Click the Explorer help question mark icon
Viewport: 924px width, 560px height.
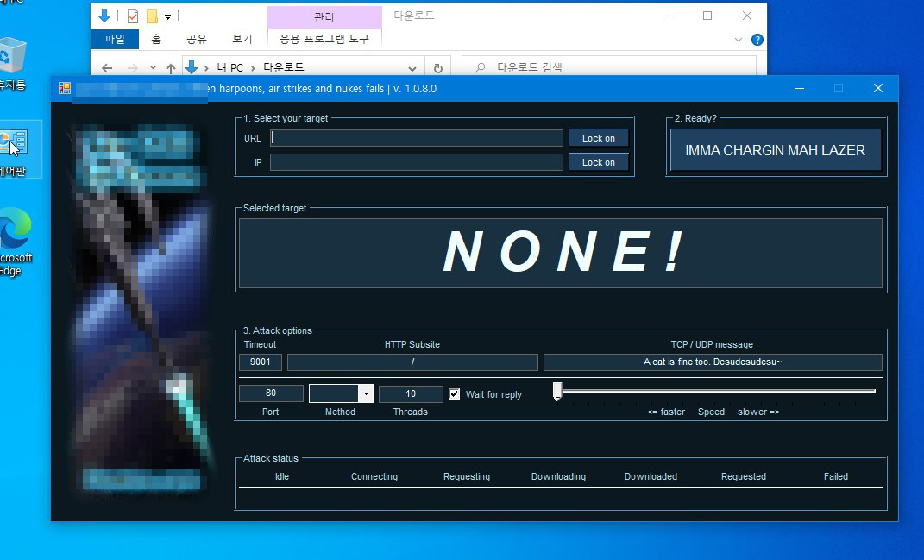(757, 40)
